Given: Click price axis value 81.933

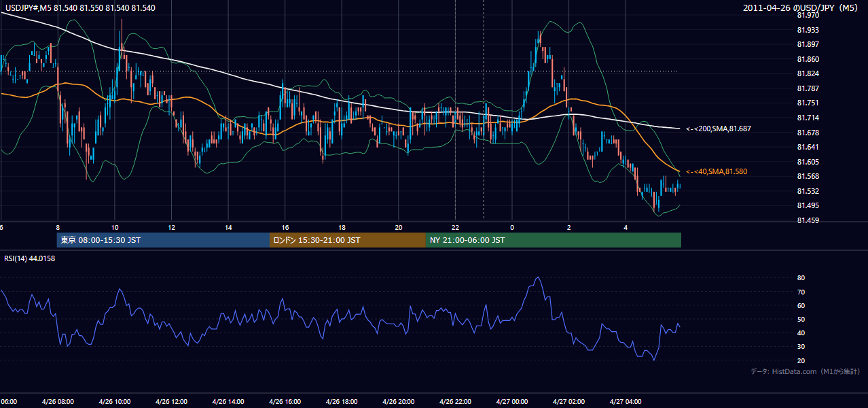Looking at the screenshot, I should [x=808, y=30].
